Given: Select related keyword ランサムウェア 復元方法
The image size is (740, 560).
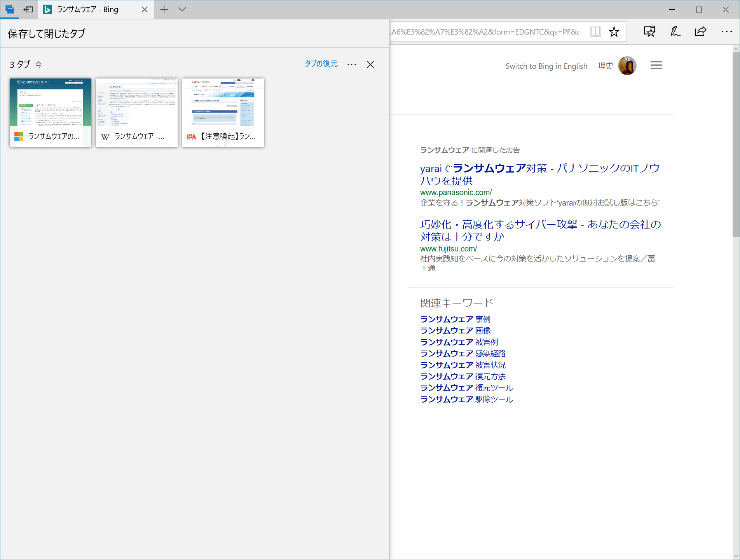Looking at the screenshot, I should point(463,376).
